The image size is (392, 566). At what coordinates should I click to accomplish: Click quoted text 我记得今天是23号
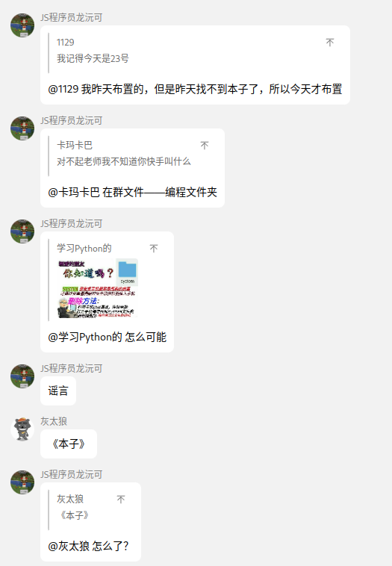point(93,58)
